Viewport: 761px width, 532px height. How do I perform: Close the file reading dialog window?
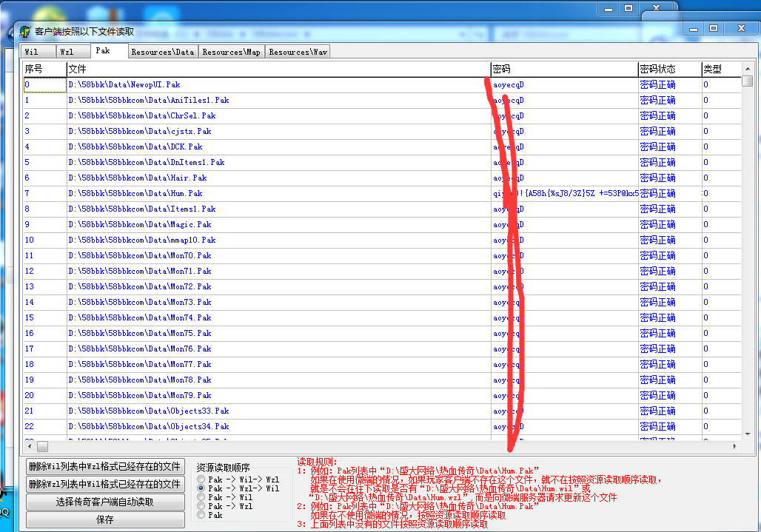pos(740,28)
